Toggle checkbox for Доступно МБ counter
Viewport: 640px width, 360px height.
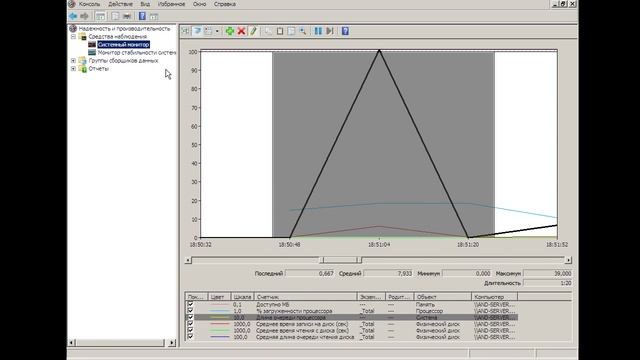[x=190, y=304]
